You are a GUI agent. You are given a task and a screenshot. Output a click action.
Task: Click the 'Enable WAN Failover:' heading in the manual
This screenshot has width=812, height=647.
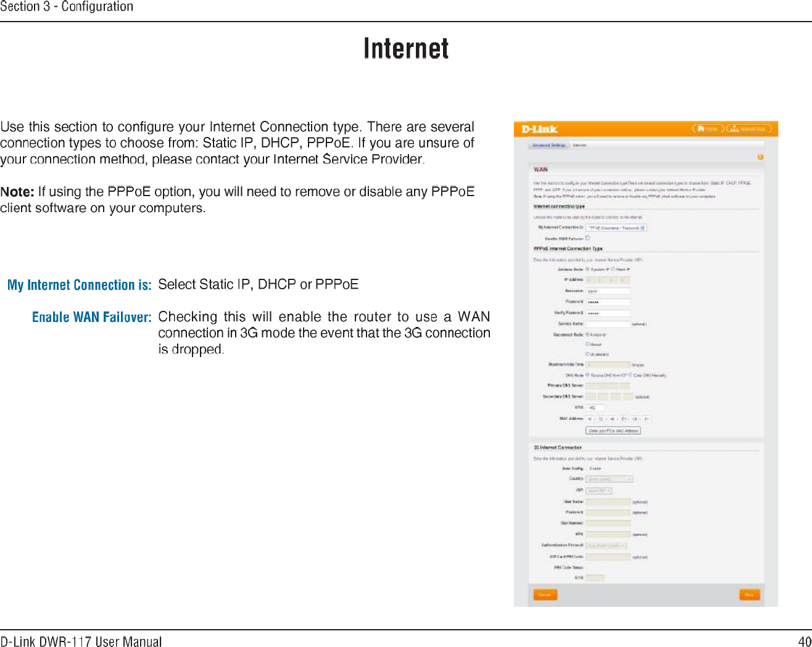coord(92,317)
